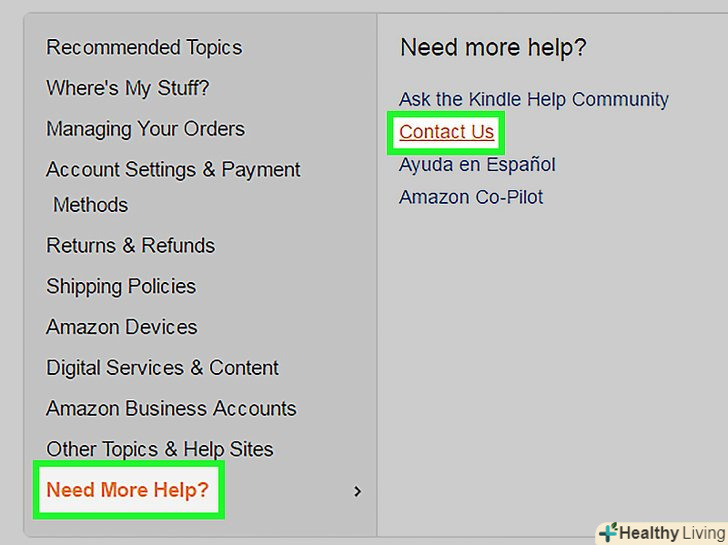Screen dimensions: 728x545
Task: Click the orange Need More Help? item
Action: (128, 490)
